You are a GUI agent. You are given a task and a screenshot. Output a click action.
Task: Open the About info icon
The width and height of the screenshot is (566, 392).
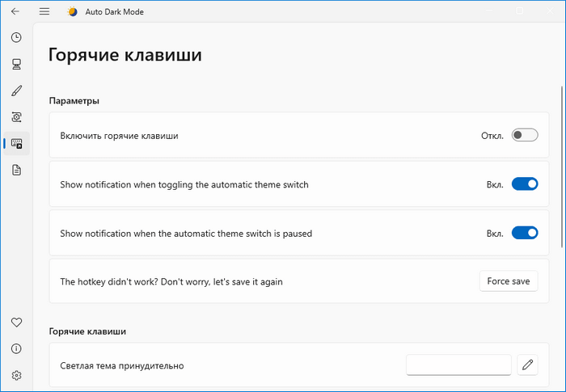tap(17, 348)
